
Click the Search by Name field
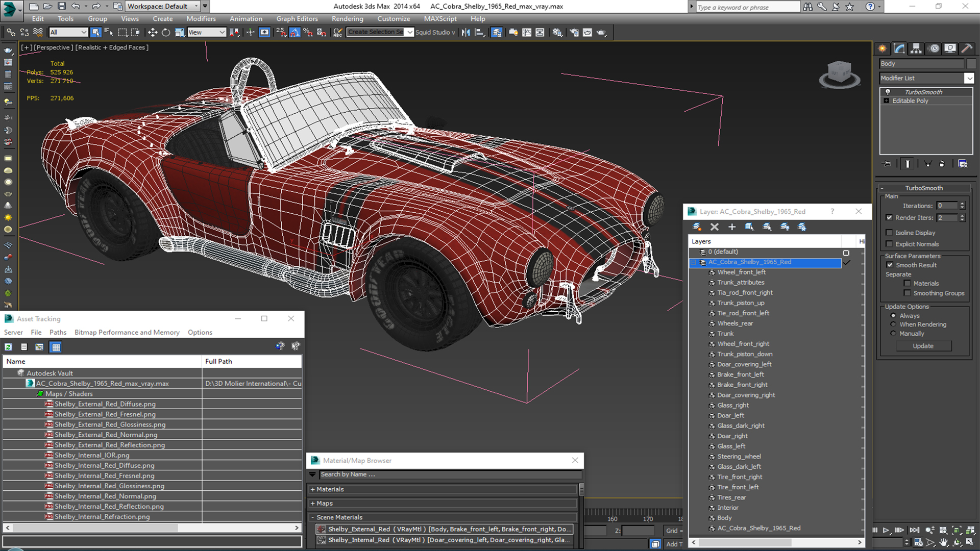[x=450, y=474]
